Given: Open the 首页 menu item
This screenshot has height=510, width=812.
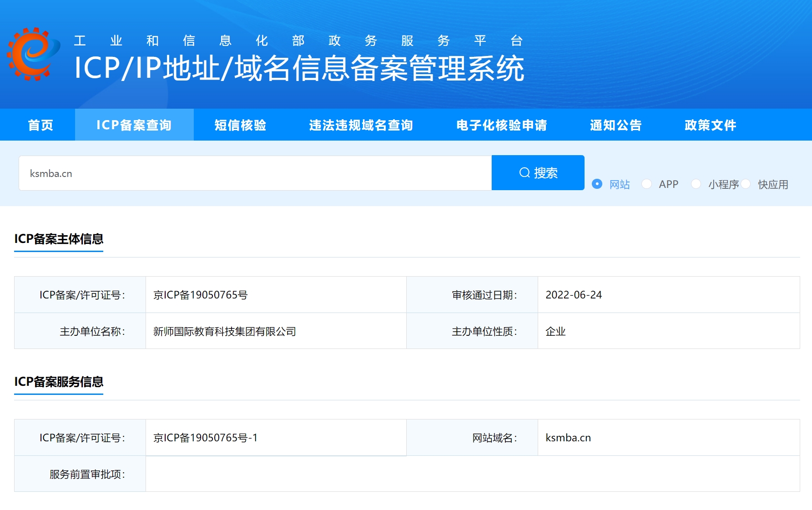Looking at the screenshot, I should (x=40, y=125).
